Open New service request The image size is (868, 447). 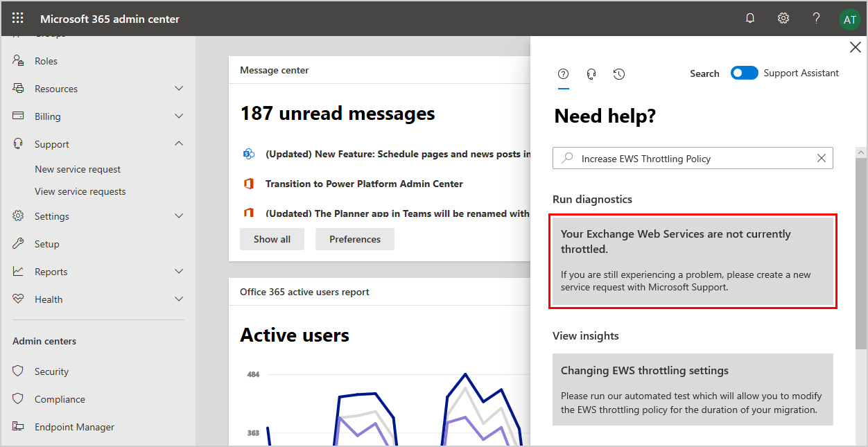[78, 169]
